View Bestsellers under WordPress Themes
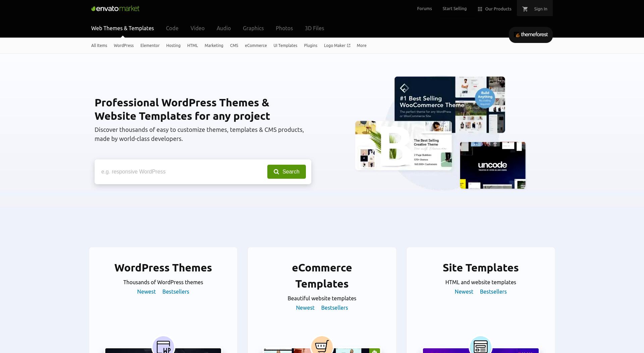This screenshot has height=353, width=644. point(175,292)
